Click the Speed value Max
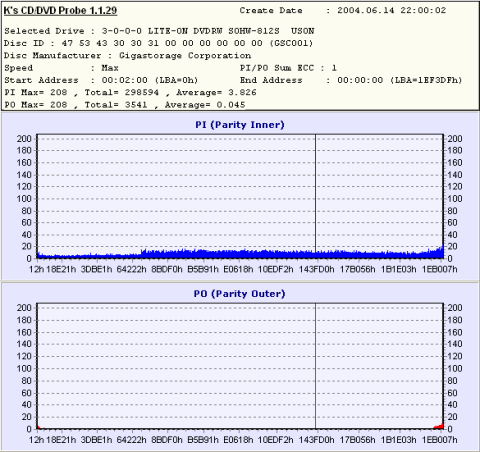The height and width of the screenshot is (452, 480). point(110,68)
